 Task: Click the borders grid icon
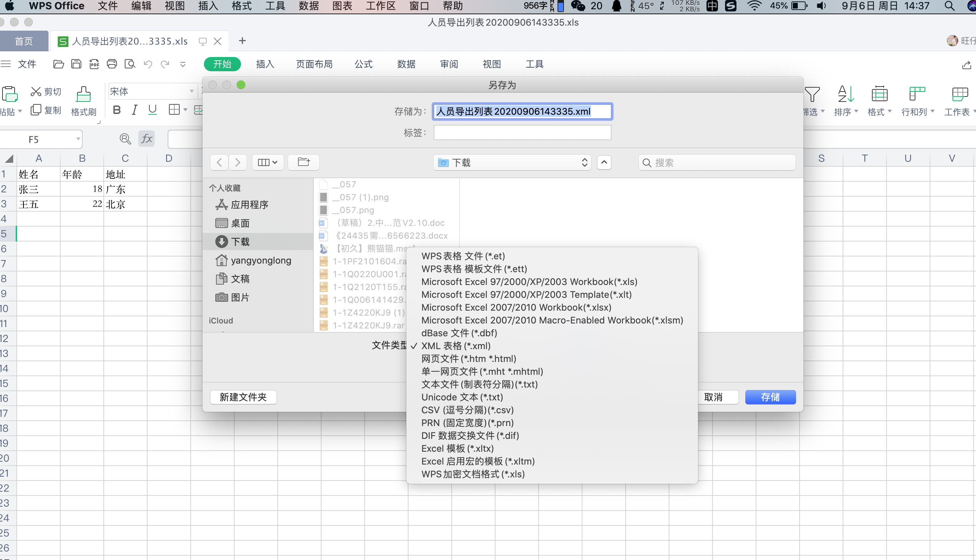(x=174, y=110)
